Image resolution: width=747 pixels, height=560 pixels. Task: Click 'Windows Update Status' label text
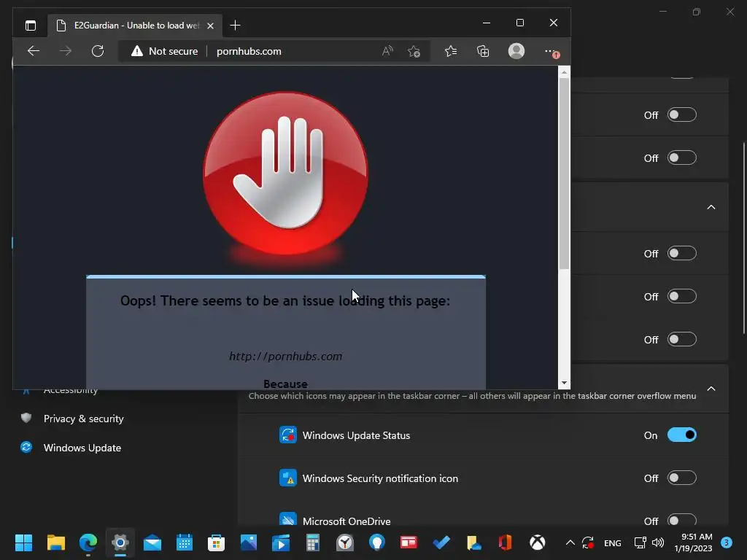tap(356, 435)
